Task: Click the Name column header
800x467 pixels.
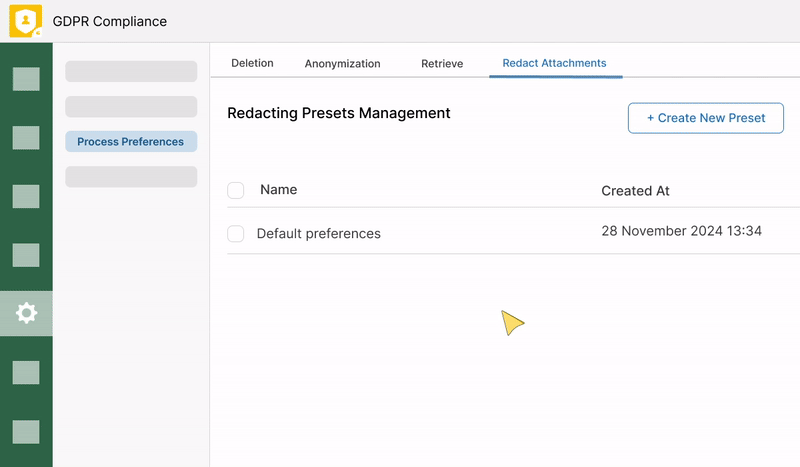Action: pos(278,190)
